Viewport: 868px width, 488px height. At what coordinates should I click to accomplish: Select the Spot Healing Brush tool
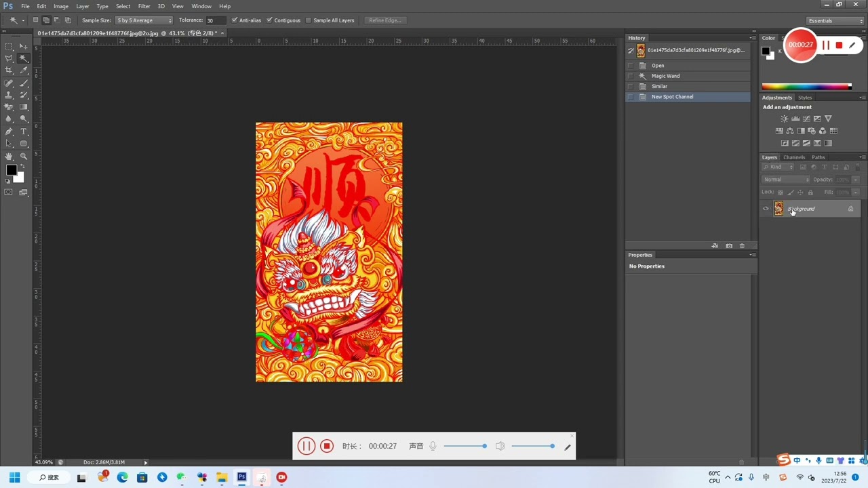[x=9, y=83]
